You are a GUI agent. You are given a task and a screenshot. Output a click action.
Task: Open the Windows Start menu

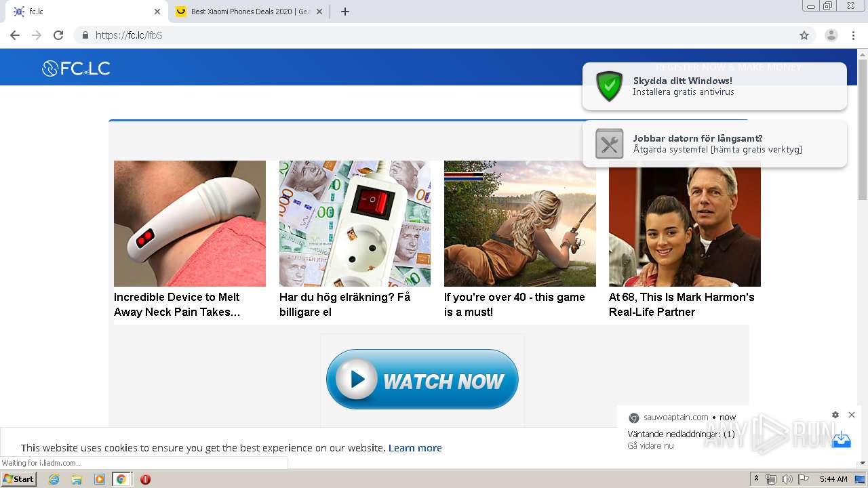[19, 479]
